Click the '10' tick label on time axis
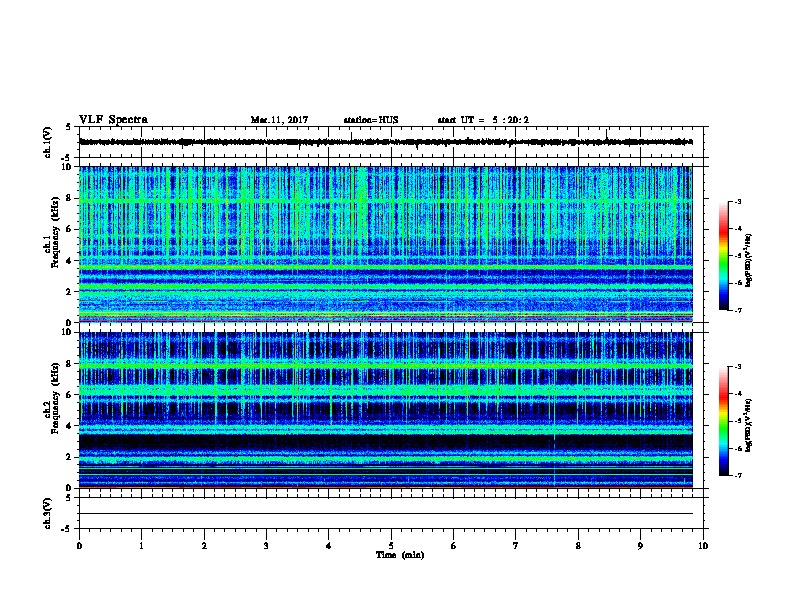 coord(703,545)
